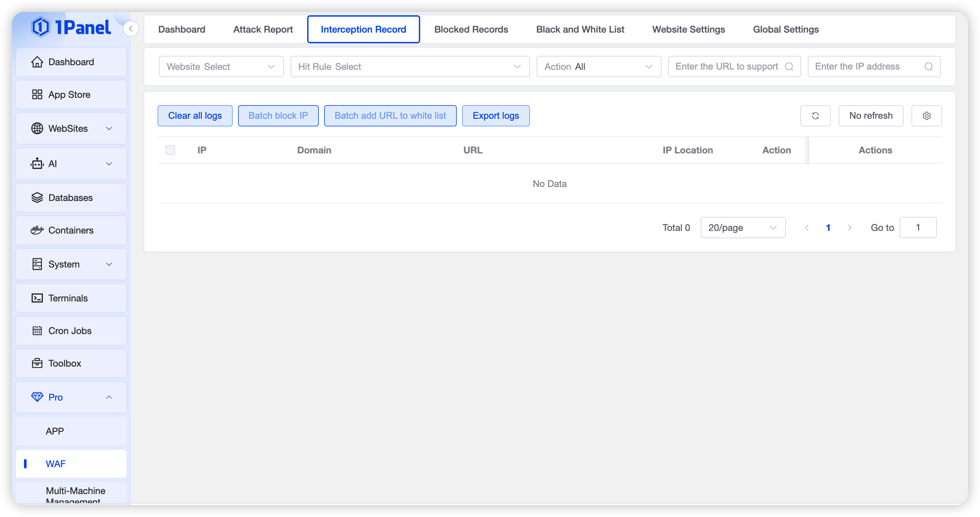Tick the select-all checkbox in table header

coord(170,150)
